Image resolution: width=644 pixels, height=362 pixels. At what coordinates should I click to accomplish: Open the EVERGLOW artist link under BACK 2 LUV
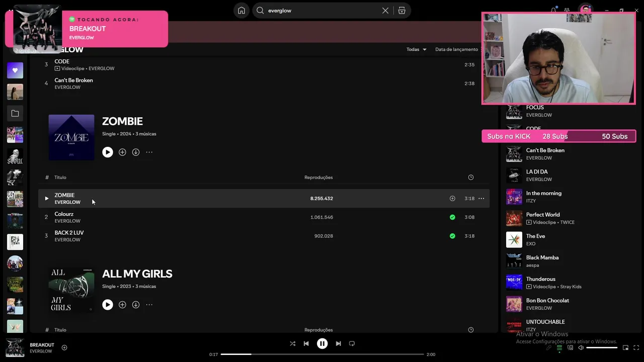[x=67, y=240]
